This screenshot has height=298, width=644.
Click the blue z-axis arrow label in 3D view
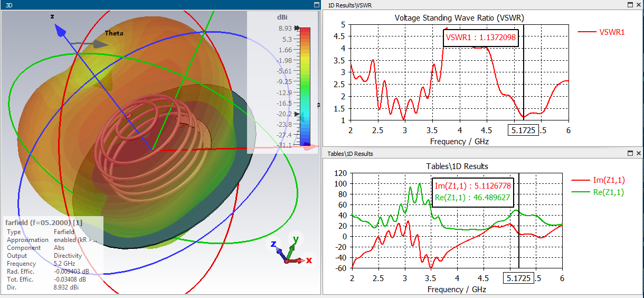pyautogui.click(x=53, y=16)
